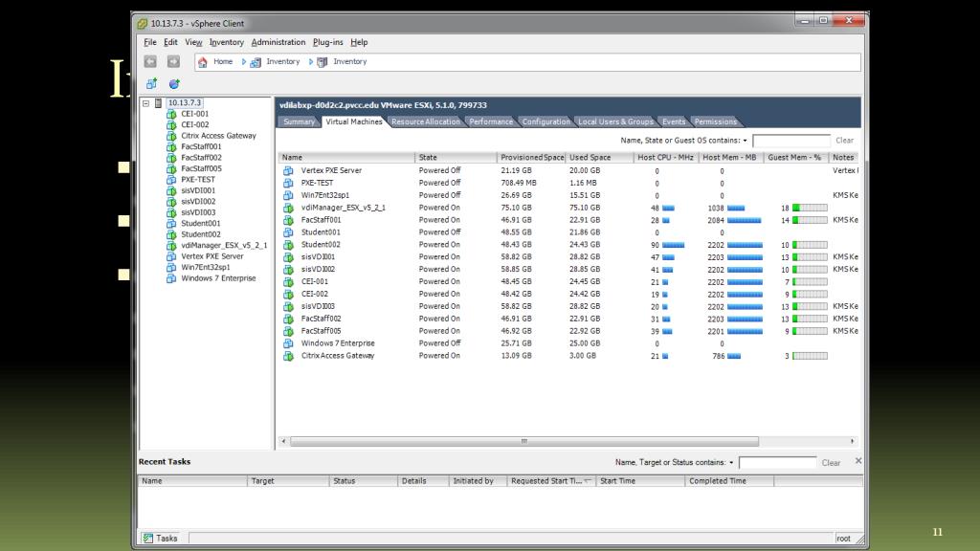Click the Requested Start Time sort arrow
This screenshot has width=980, height=551.
[588, 481]
